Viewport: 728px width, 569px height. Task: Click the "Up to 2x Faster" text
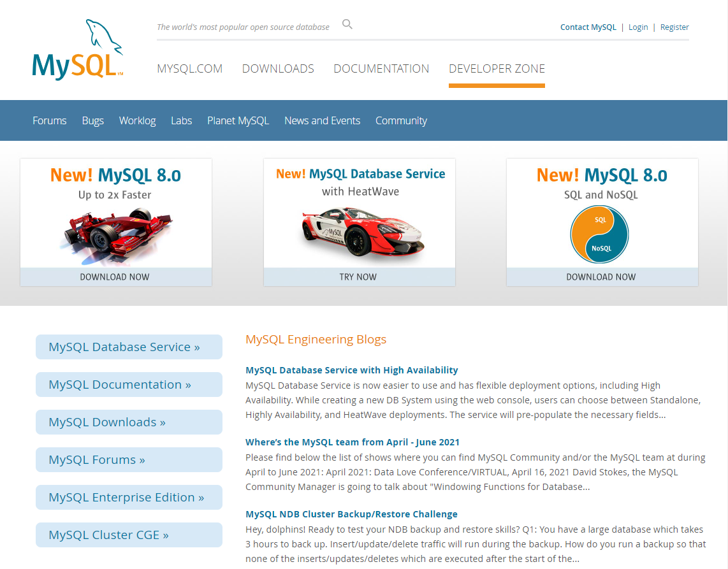[x=115, y=195]
